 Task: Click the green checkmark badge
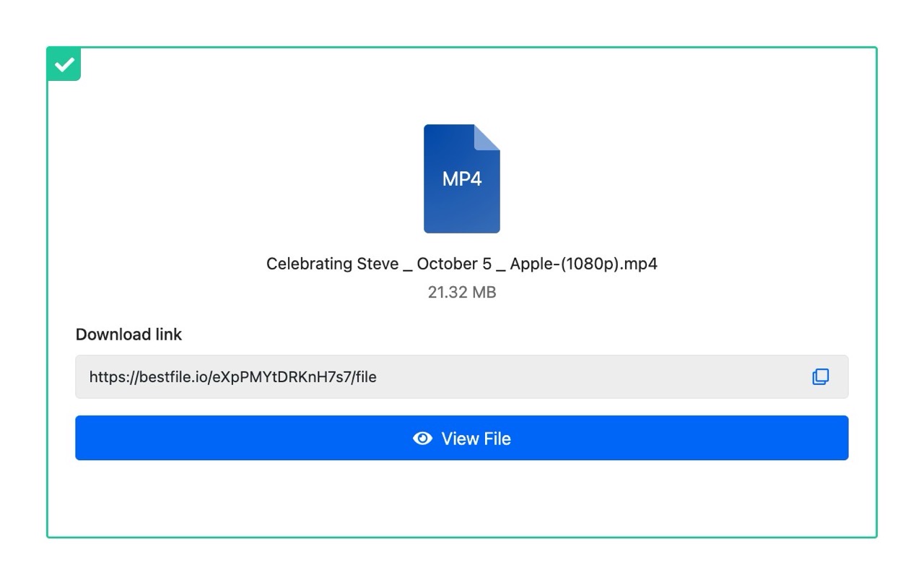tap(64, 64)
